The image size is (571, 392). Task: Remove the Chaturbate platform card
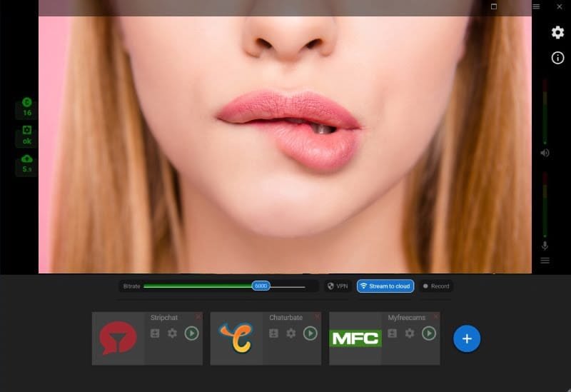(x=318, y=316)
